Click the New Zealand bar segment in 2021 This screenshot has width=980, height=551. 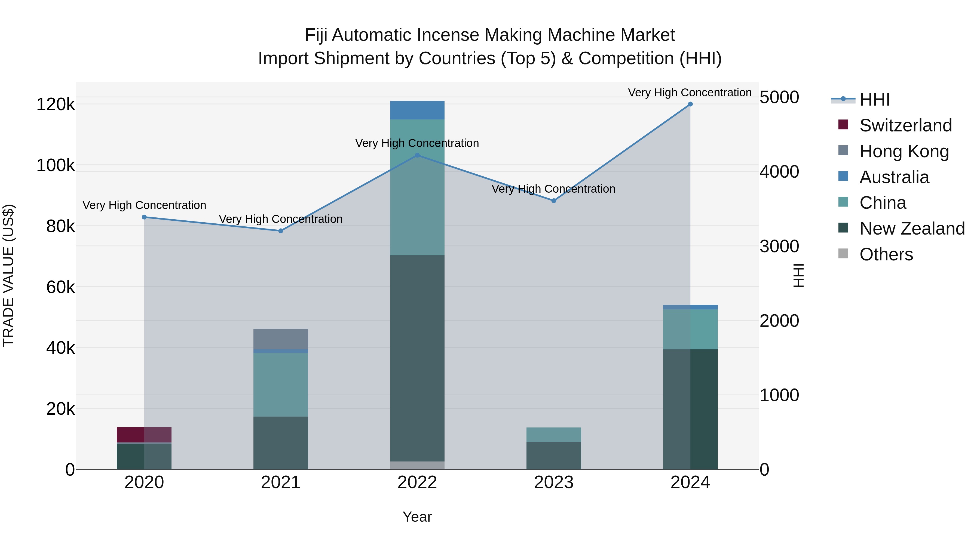(281, 443)
